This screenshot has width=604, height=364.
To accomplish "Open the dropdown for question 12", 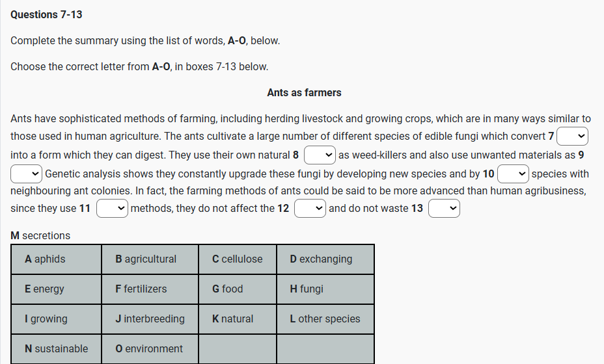I will pyautogui.click(x=310, y=209).
